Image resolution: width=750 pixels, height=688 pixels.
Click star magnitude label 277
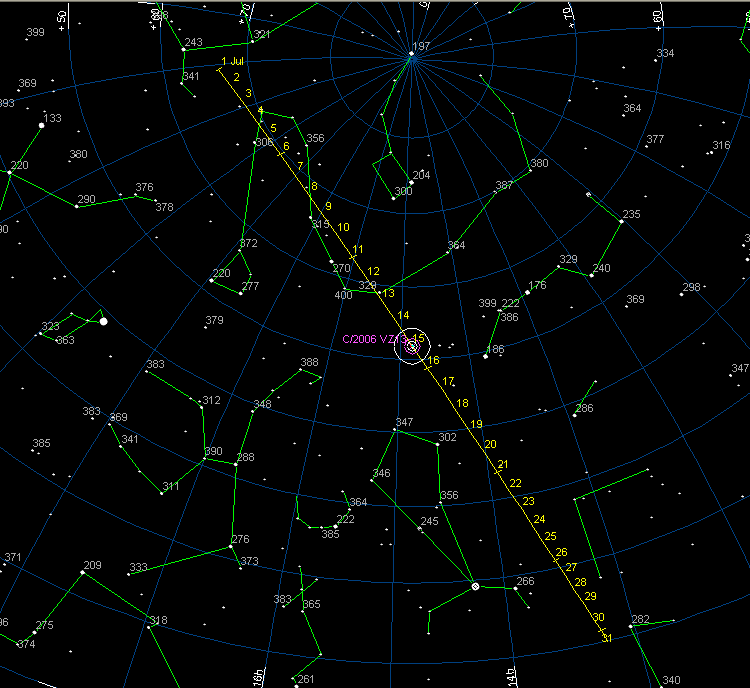point(250,286)
